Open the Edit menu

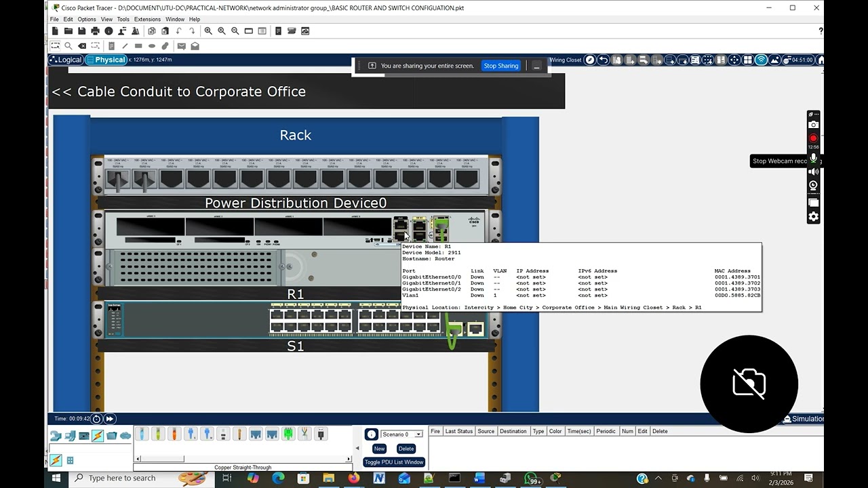click(68, 19)
